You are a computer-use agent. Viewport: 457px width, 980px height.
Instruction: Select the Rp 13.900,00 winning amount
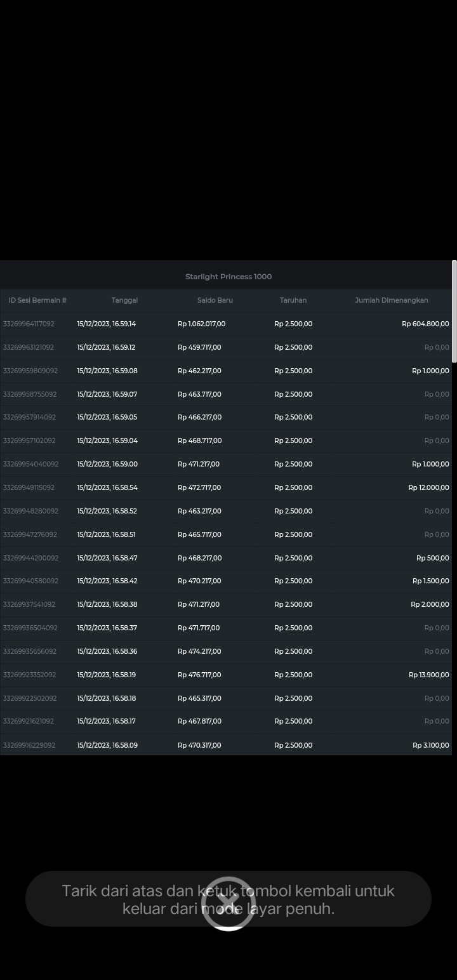[428, 675]
